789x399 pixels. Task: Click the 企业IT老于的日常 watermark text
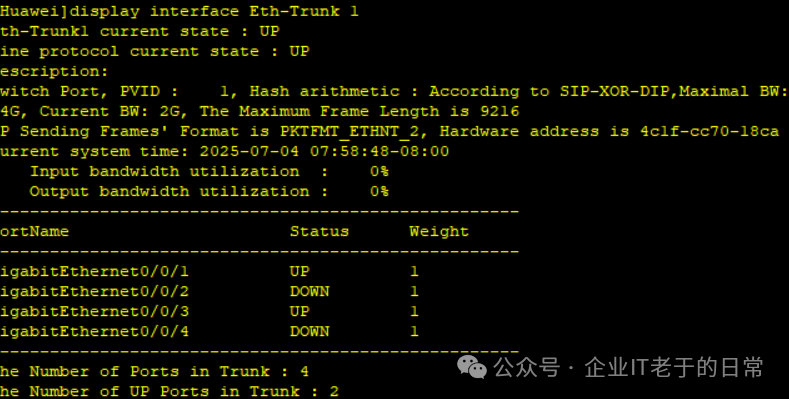tap(674, 367)
